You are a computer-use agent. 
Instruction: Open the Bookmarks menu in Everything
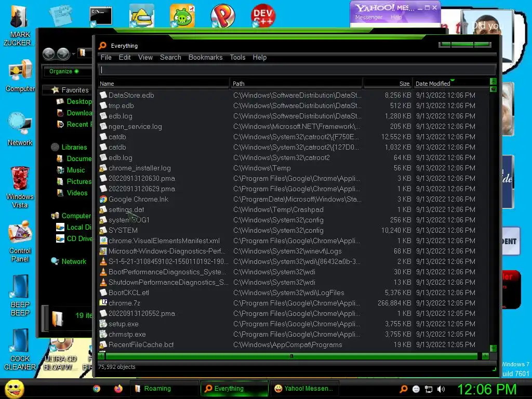point(205,57)
